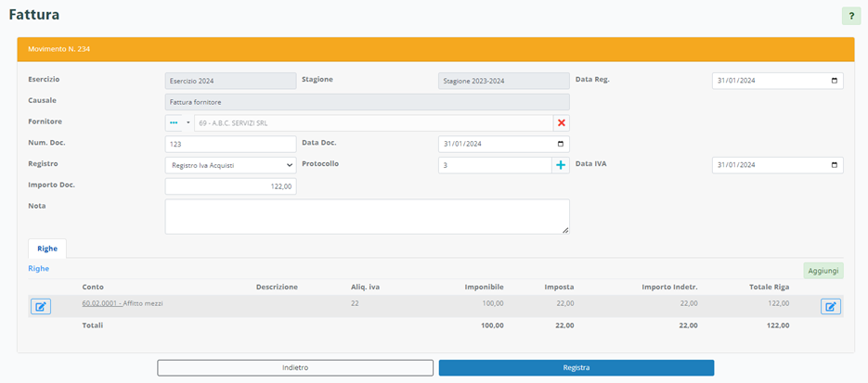Screen dimensions: 868x383
Task: Focus the Importo Doc. amount field
Action: (x=230, y=186)
